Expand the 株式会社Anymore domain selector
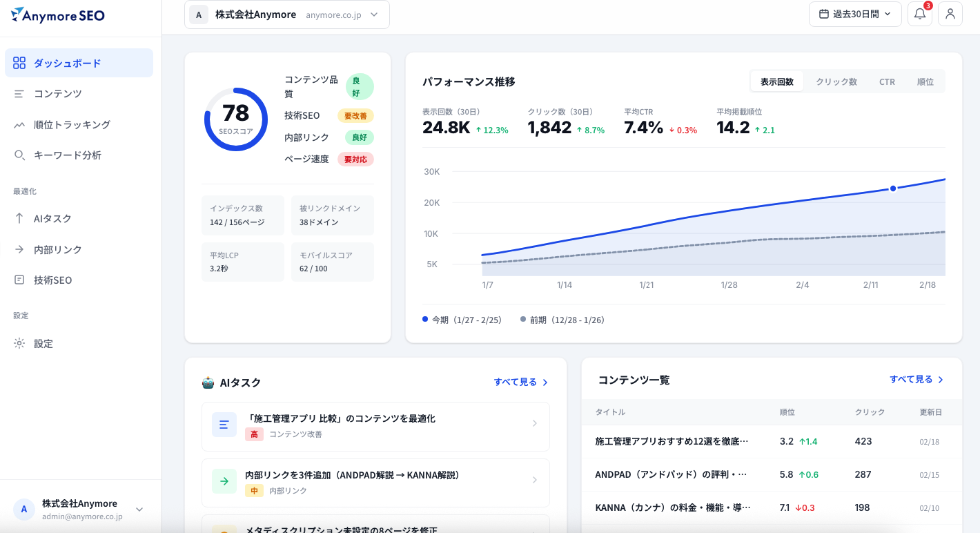Image resolution: width=980 pixels, height=533 pixels. pos(286,14)
